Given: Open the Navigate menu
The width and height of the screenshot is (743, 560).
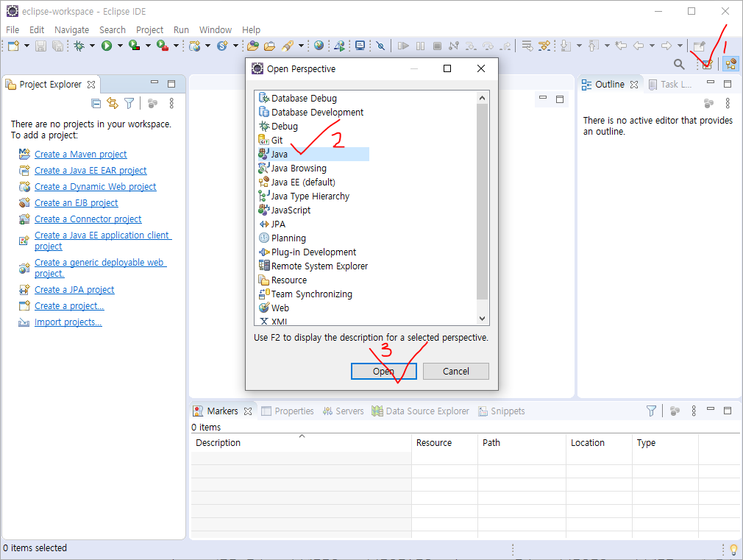Looking at the screenshot, I should click(71, 30).
